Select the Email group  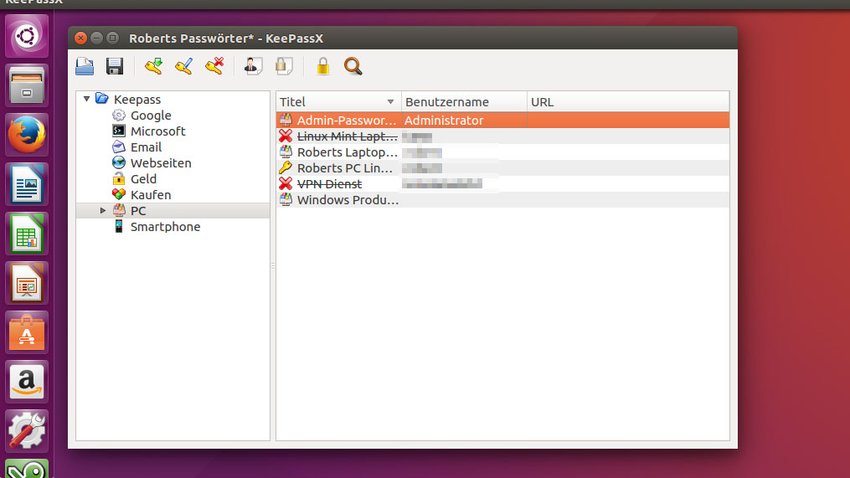[x=146, y=147]
